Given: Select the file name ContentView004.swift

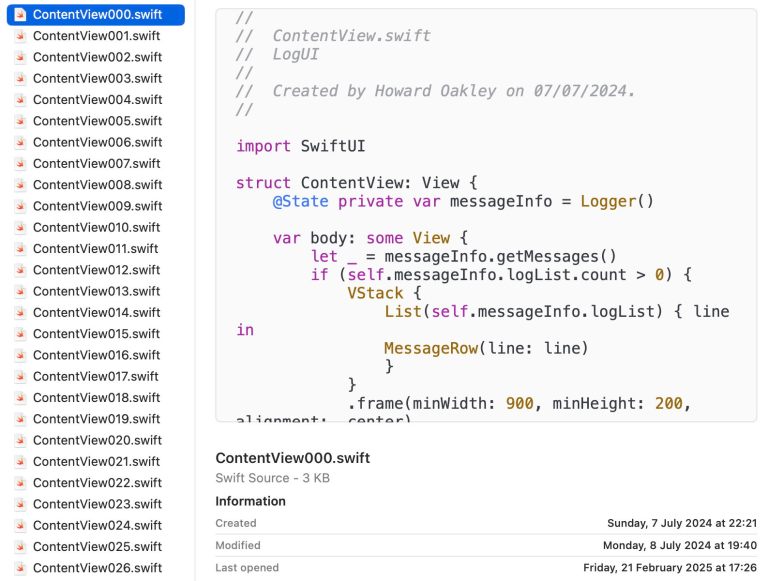Looking at the screenshot, I should coord(97,100).
